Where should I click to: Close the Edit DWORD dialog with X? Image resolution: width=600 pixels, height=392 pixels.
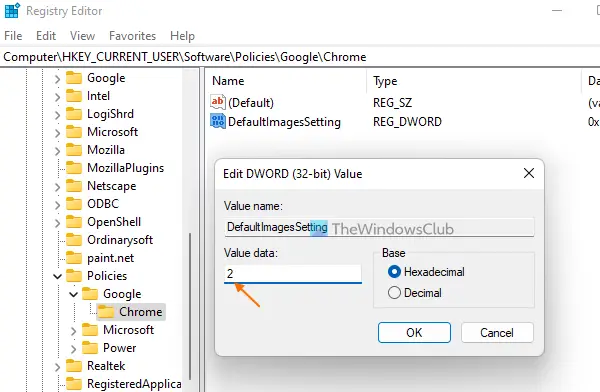[x=529, y=173]
